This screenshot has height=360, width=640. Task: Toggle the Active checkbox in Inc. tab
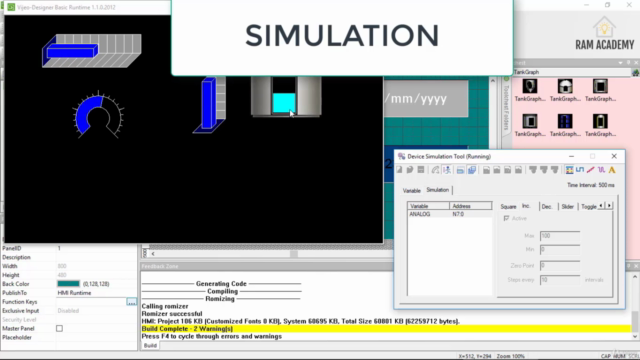[x=507, y=218]
